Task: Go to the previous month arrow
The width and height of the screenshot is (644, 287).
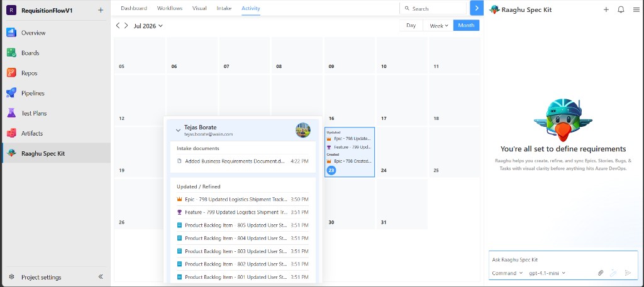Action: click(x=118, y=25)
